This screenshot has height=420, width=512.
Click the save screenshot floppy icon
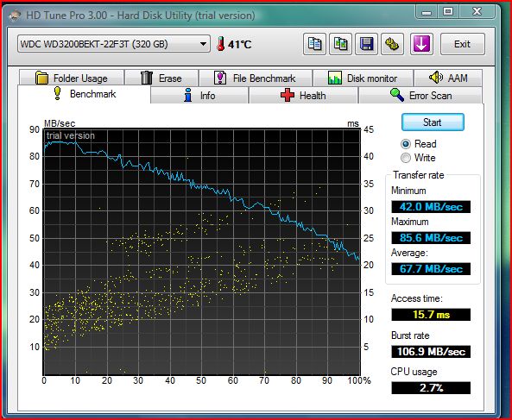pyautogui.click(x=366, y=44)
